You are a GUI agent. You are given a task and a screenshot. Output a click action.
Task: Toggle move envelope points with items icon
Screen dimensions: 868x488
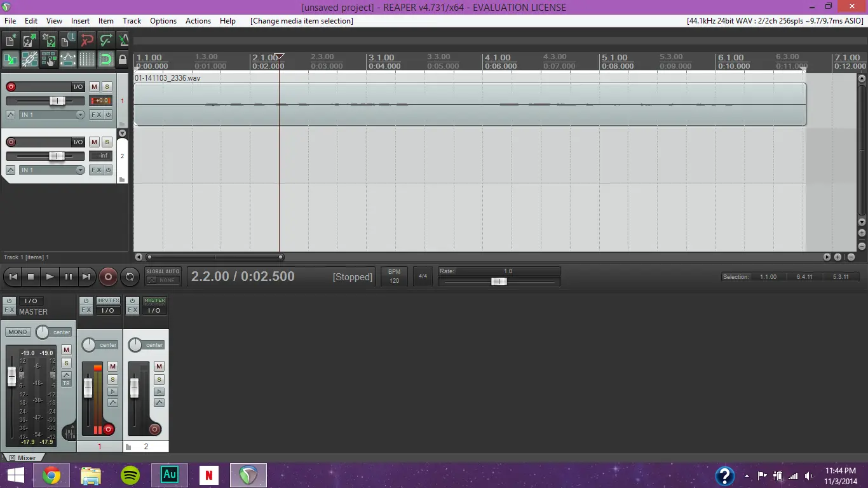point(67,60)
